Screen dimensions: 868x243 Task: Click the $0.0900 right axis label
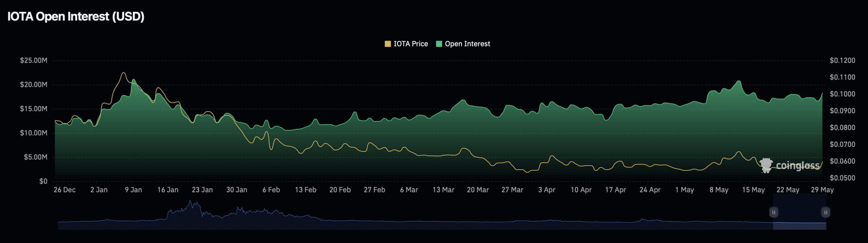click(x=843, y=111)
